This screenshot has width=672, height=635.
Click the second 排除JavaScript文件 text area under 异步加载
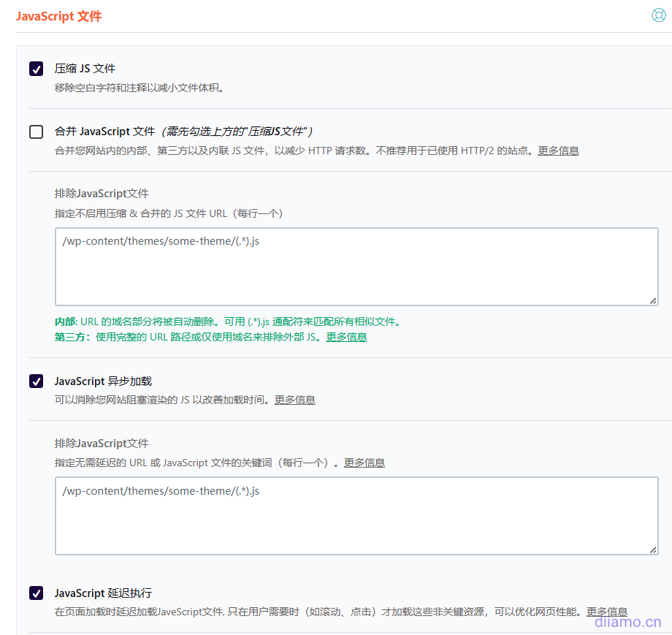point(356,516)
